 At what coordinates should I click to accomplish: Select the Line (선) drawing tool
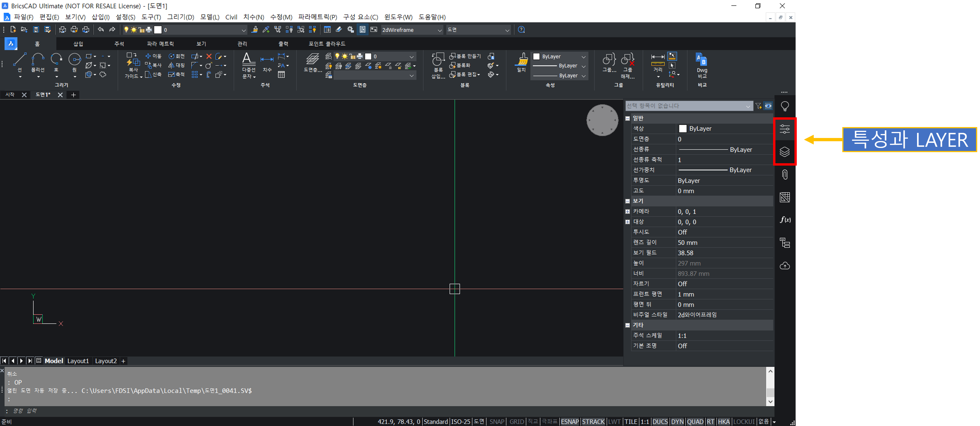[x=20, y=60]
